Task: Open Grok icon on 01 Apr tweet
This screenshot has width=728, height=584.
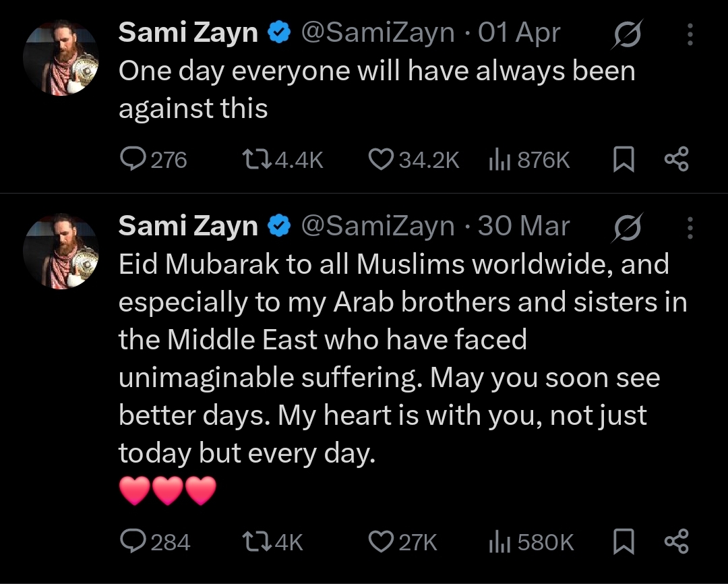Action: [x=627, y=34]
